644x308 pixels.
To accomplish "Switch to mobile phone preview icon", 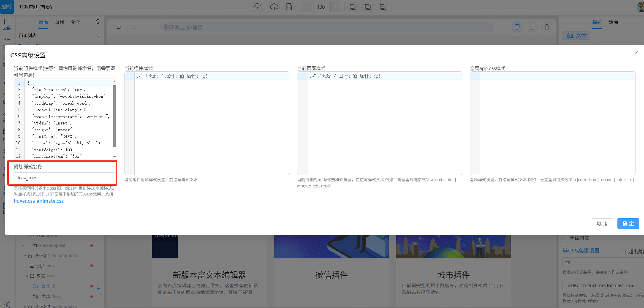I will pyautogui.click(x=547, y=27).
